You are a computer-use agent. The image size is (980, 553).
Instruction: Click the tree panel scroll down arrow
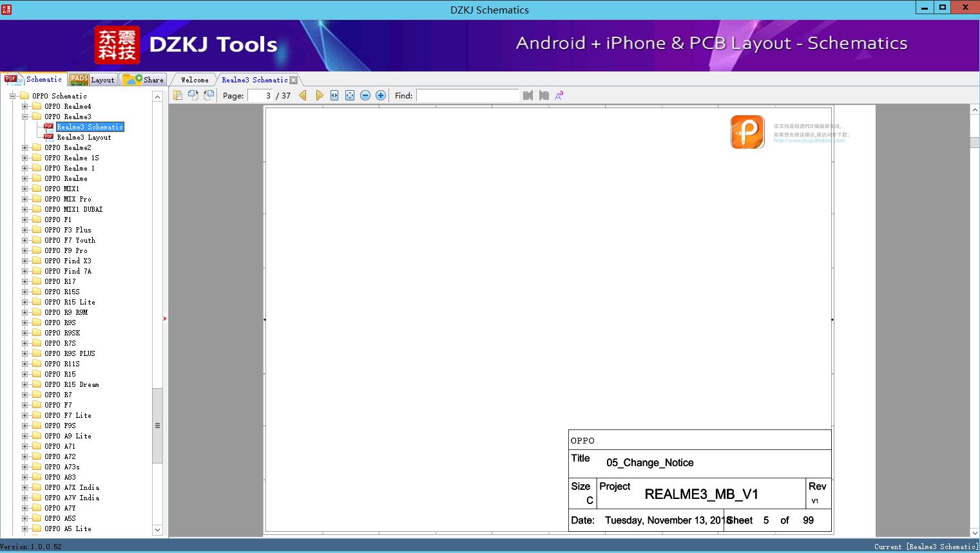[x=157, y=530]
